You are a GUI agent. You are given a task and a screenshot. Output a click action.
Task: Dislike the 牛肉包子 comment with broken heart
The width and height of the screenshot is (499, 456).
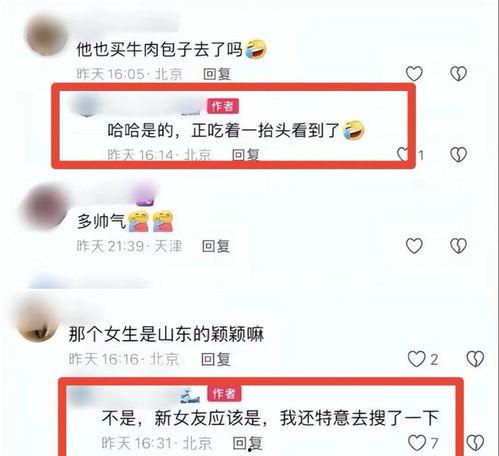tap(458, 73)
